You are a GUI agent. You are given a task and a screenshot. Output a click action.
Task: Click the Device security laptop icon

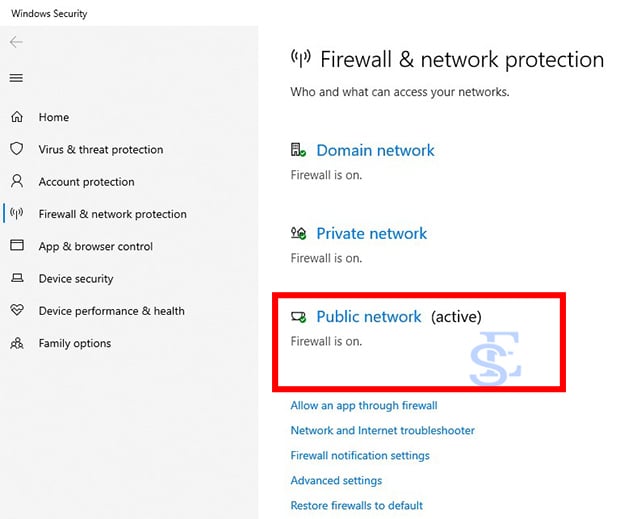[17, 279]
